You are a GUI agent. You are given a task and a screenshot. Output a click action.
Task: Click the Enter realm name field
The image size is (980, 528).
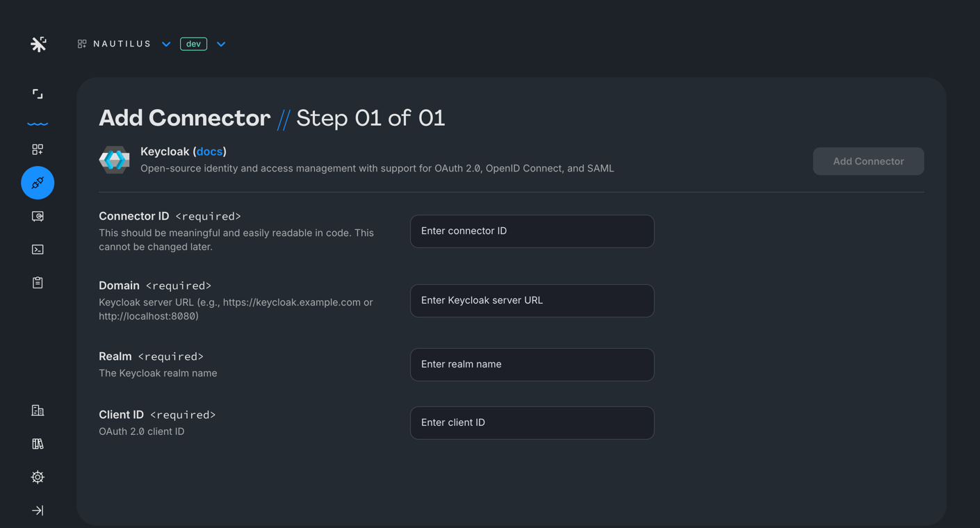point(532,365)
